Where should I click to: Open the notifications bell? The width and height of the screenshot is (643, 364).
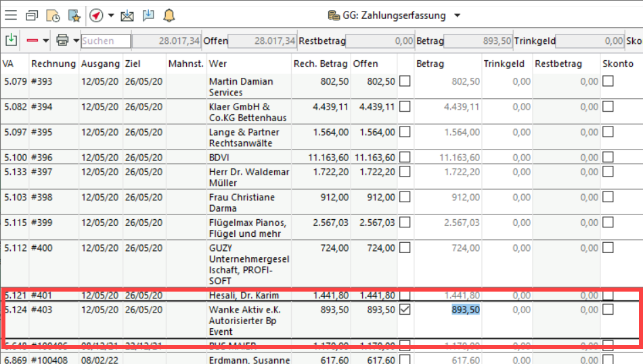coord(169,15)
